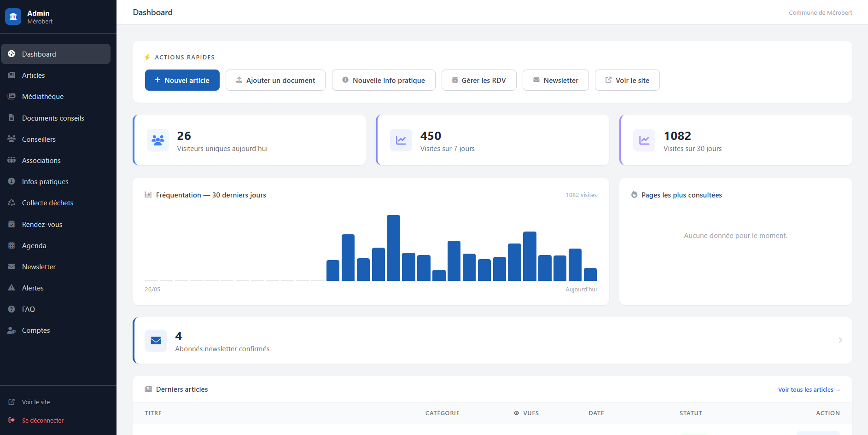Click the newsletter subscribers envelope icon

pyautogui.click(x=156, y=341)
